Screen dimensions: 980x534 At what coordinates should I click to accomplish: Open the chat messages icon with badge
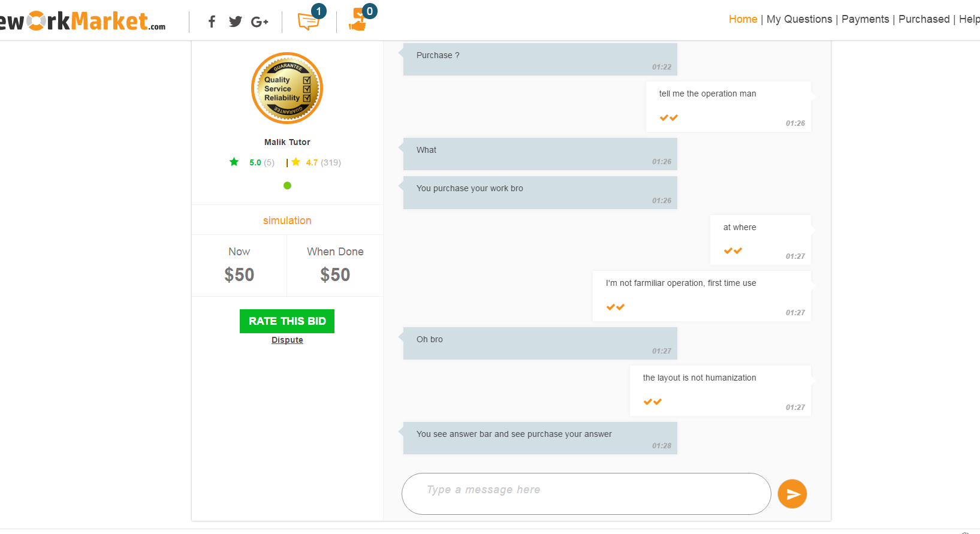point(310,20)
